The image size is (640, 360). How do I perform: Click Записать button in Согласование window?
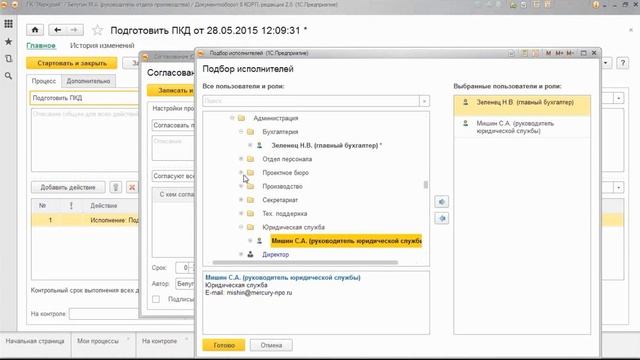click(171, 90)
